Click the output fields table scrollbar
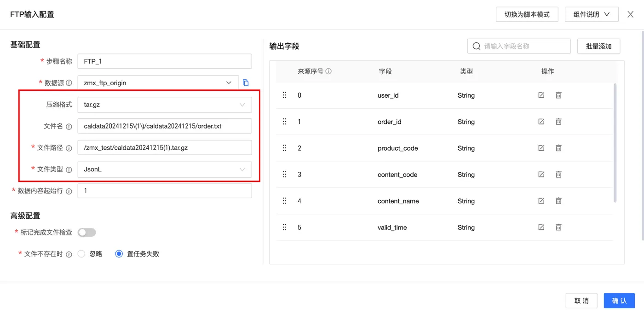This screenshot has height=316, width=644. [x=615, y=143]
